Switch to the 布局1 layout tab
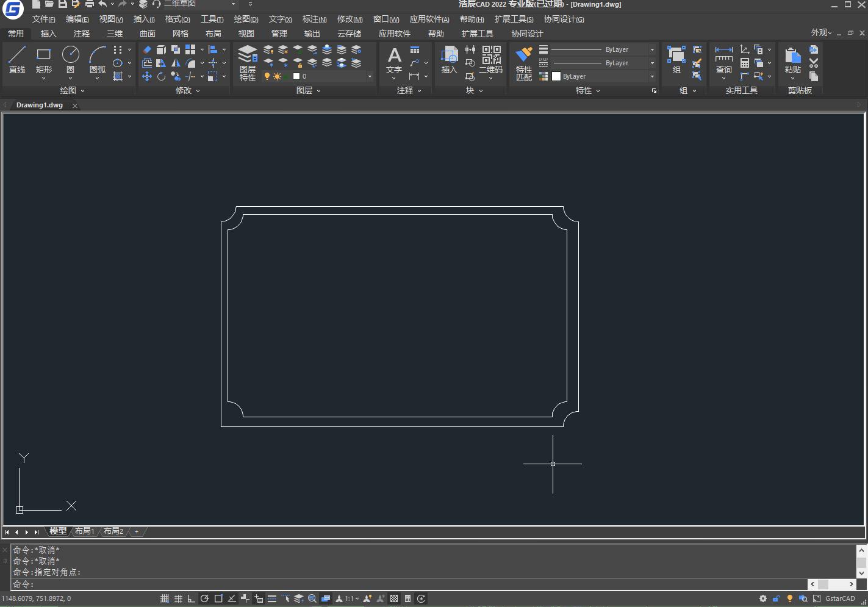868x607 pixels. click(85, 531)
